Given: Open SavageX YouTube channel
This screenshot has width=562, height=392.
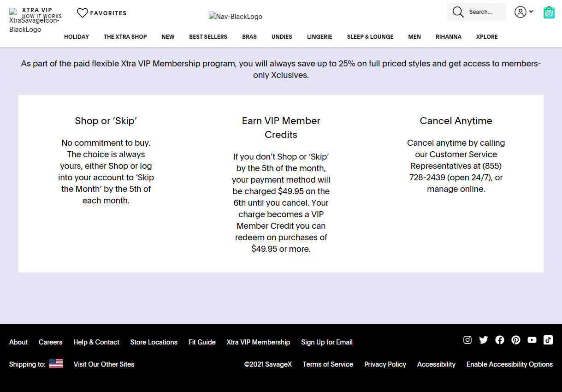Looking at the screenshot, I should pos(532,340).
